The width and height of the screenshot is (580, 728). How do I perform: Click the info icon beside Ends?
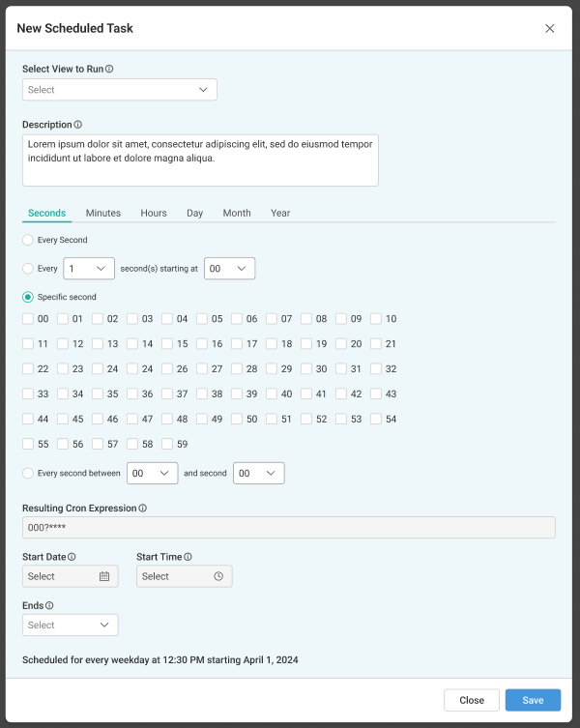coord(49,606)
